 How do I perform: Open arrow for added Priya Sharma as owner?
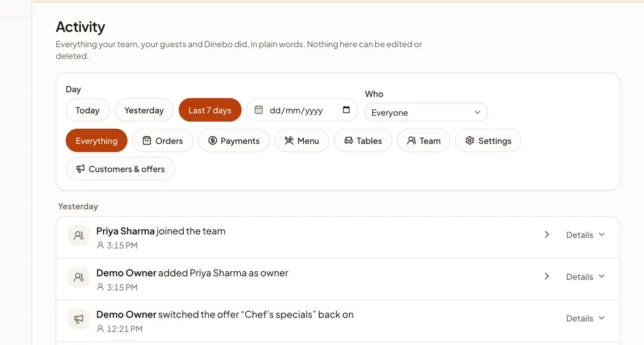tap(547, 277)
